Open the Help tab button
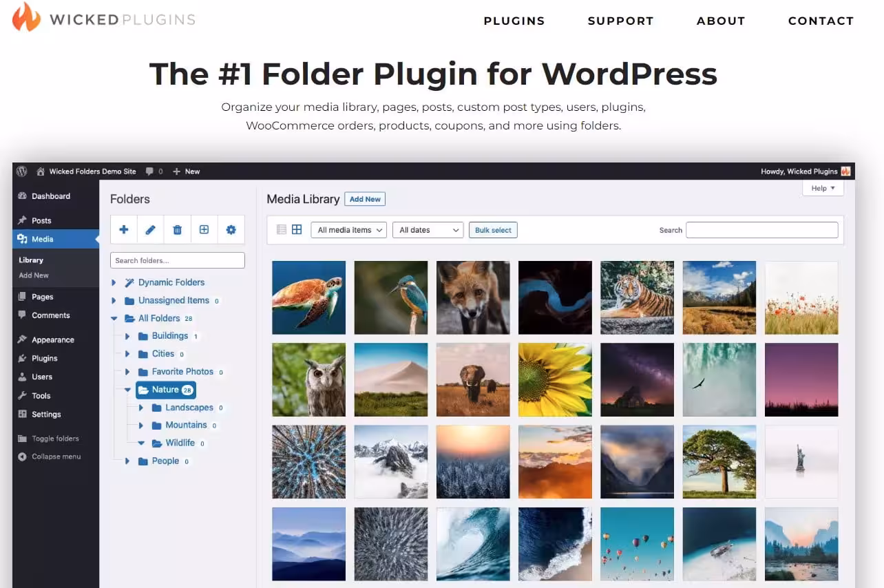Image resolution: width=884 pixels, height=588 pixels. point(823,188)
